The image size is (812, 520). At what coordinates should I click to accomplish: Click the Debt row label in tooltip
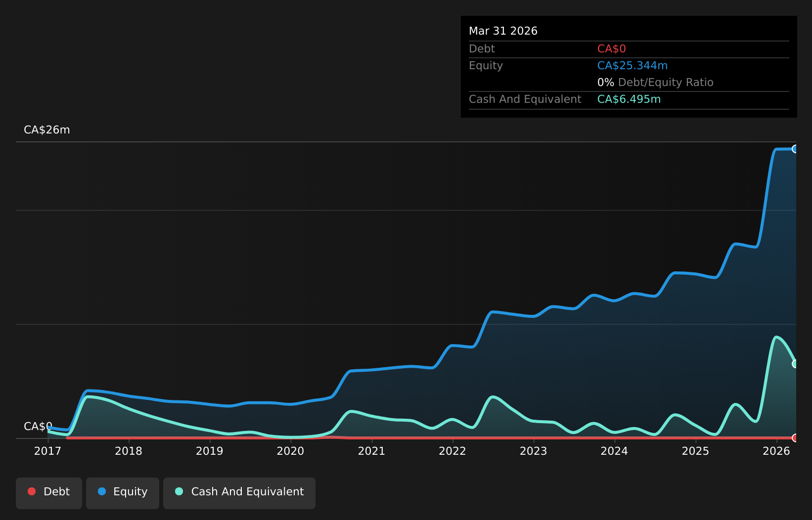pyautogui.click(x=482, y=48)
